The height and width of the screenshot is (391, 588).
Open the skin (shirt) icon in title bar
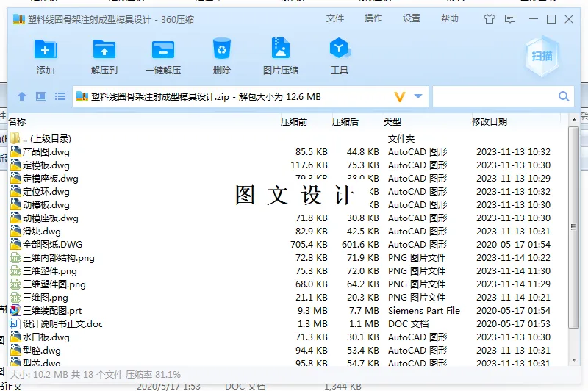point(490,19)
